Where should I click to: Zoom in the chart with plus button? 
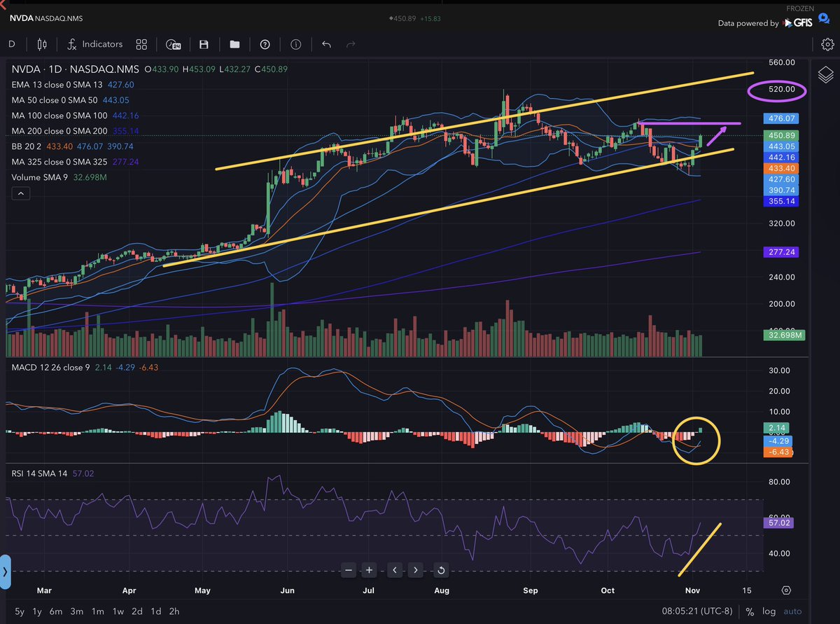pyautogui.click(x=370, y=569)
